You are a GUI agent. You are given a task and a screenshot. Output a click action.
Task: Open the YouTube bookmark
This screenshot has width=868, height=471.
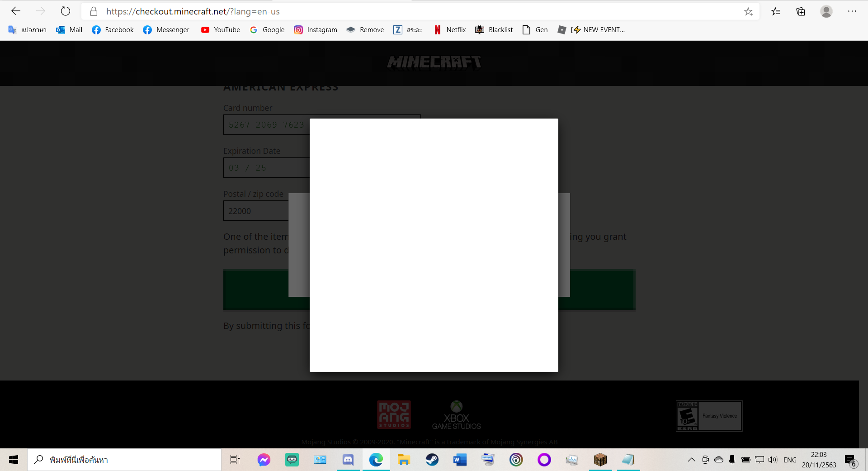(x=220, y=30)
